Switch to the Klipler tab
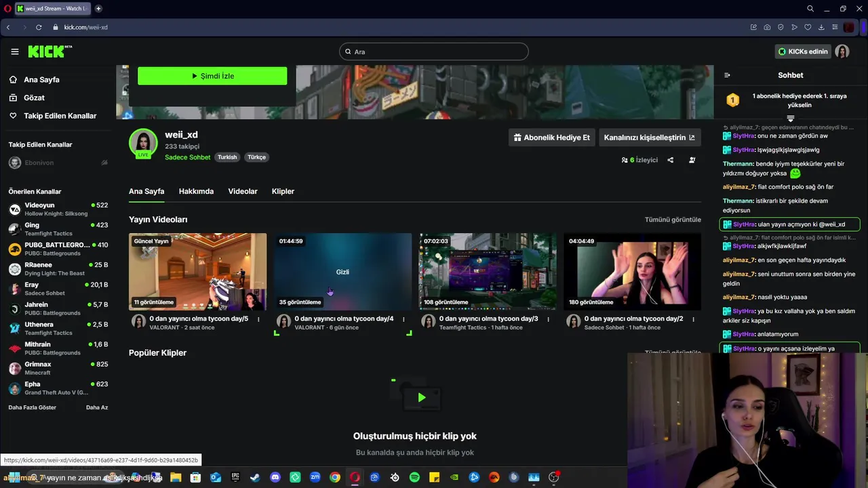 (x=283, y=191)
